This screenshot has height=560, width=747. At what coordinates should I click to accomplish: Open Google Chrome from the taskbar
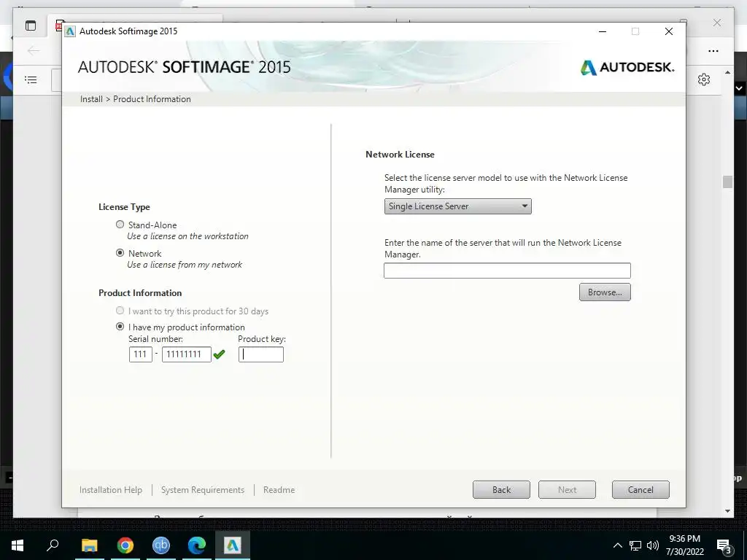[x=125, y=545]
